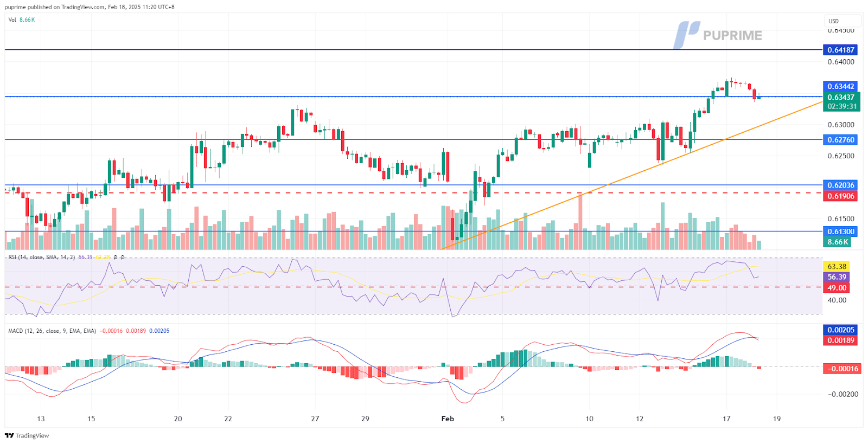
Task: Select date 19 on the time axis
Action: [777, 419]
